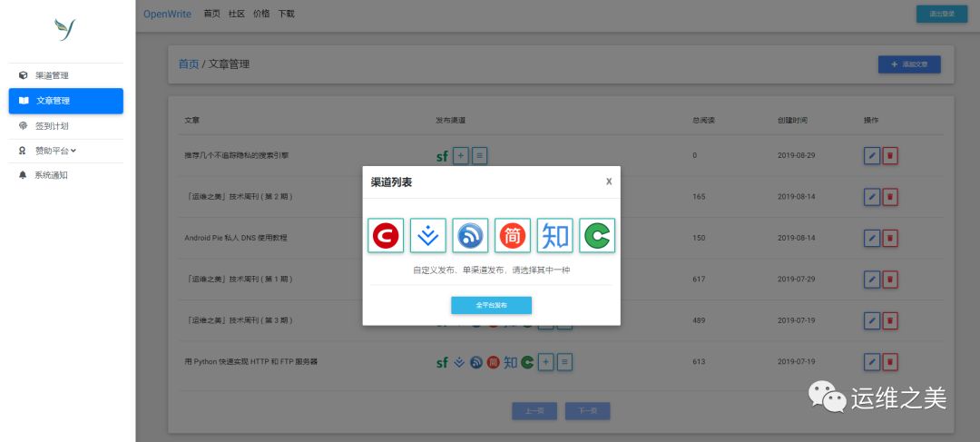Click the 发布渠道 column header
This screenshot has height=442, width=980.
tap(450, 120)
